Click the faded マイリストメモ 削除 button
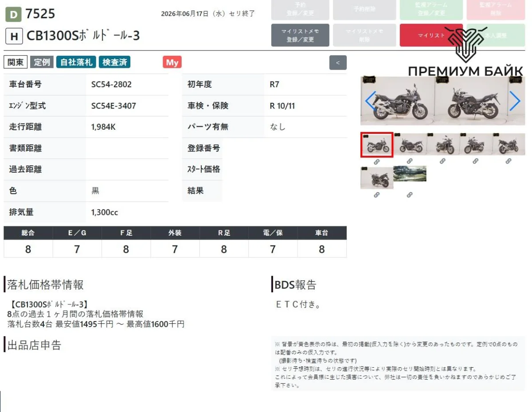The height and width of the screenshot is (412, 532). coord(364,35)
